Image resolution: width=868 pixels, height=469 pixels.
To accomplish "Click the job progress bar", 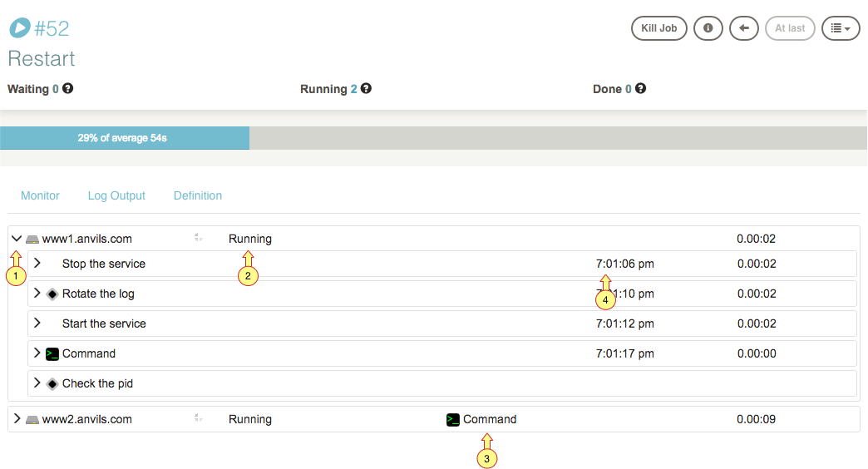I will tap(432, 138).
